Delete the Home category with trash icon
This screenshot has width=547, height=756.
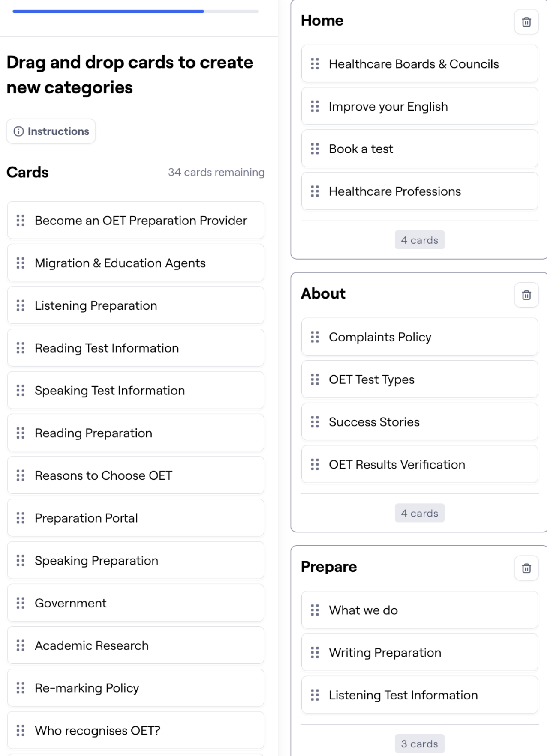click(526, 22)
